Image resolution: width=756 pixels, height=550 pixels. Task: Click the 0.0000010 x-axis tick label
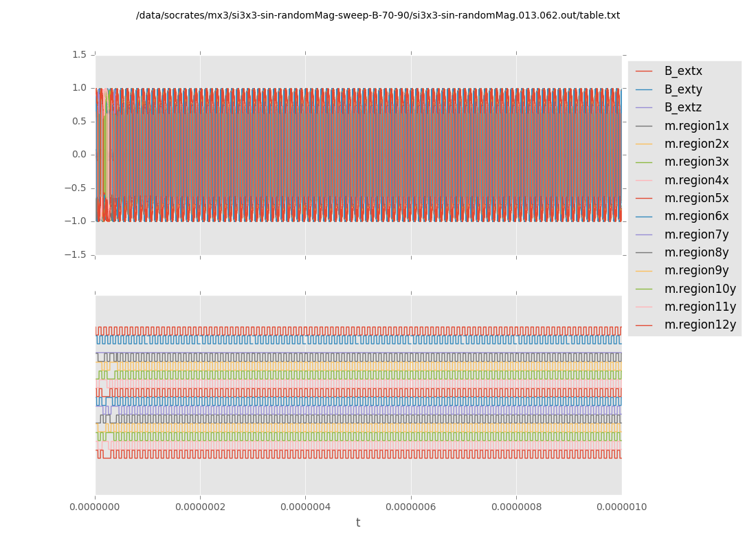click(x=621, y=507)
